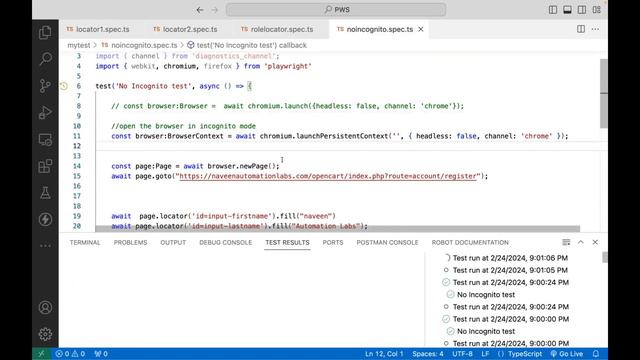Open the Search view in activity bar
This screenshot has width=640, height=360.
(45, 59)
